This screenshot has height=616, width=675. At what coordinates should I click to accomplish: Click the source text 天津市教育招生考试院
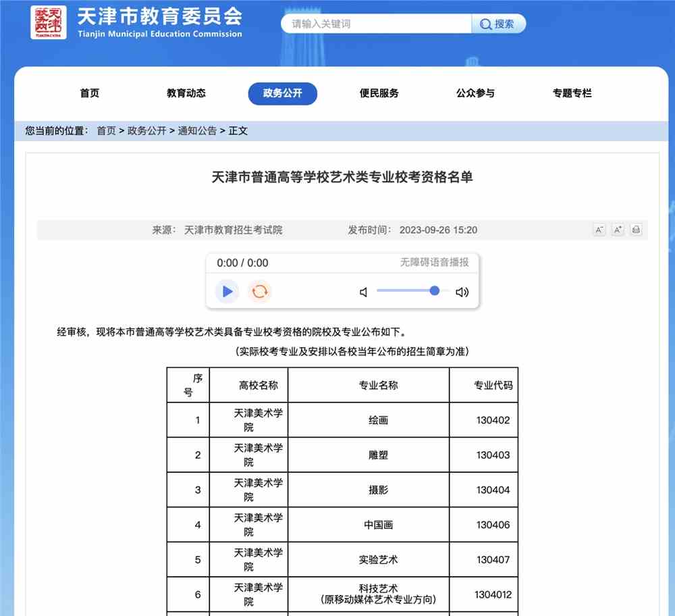[234, 230]
